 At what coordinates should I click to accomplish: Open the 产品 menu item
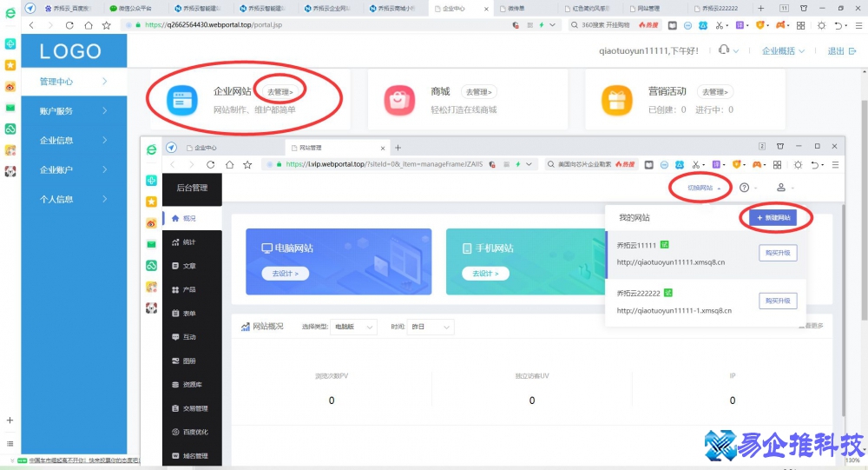192,290
